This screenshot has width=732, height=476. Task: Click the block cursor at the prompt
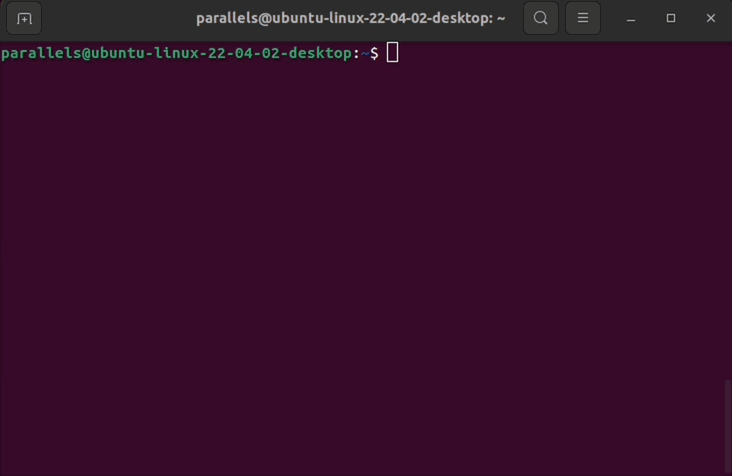tap(392, 53)
